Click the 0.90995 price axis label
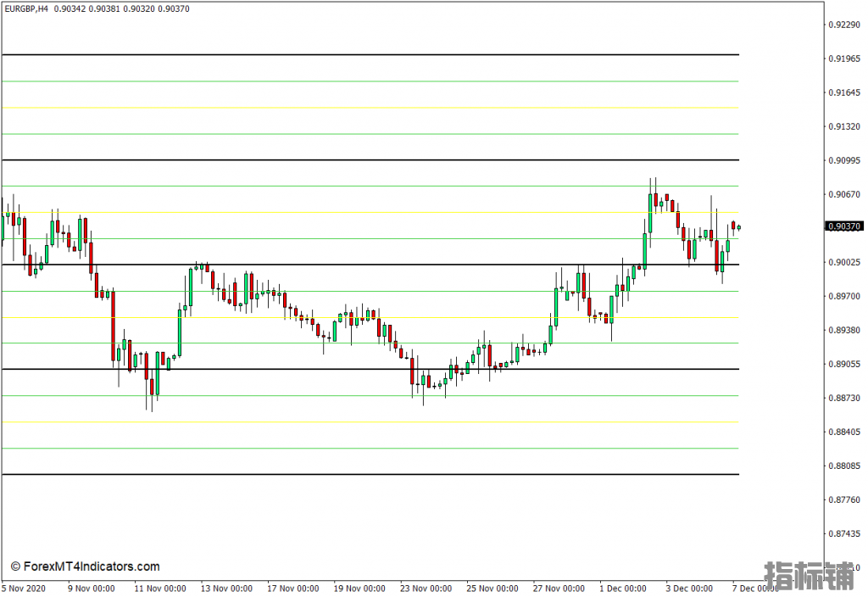Viewport: 868px width, 597px height. pyautogui.click(x=844, y=160)
